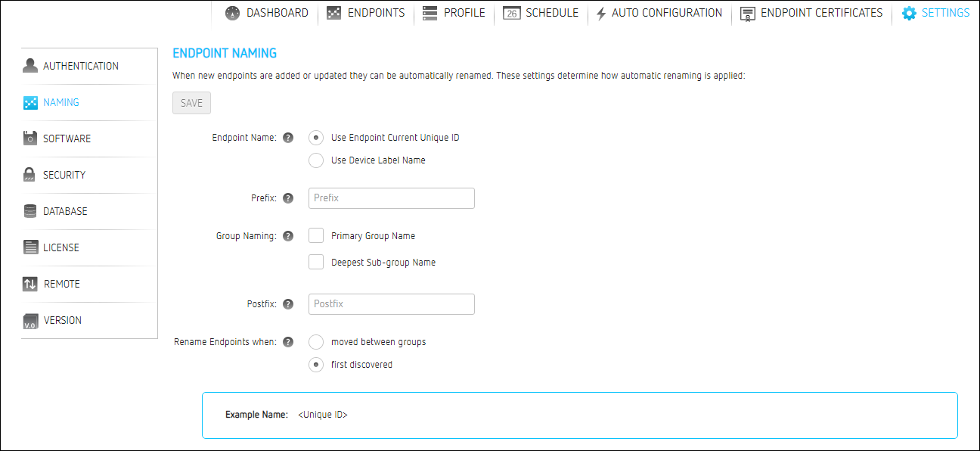The height and width of the screenshot is (451, 980).
Task: Switch to the Profile tab
Action: coord(464,13)
